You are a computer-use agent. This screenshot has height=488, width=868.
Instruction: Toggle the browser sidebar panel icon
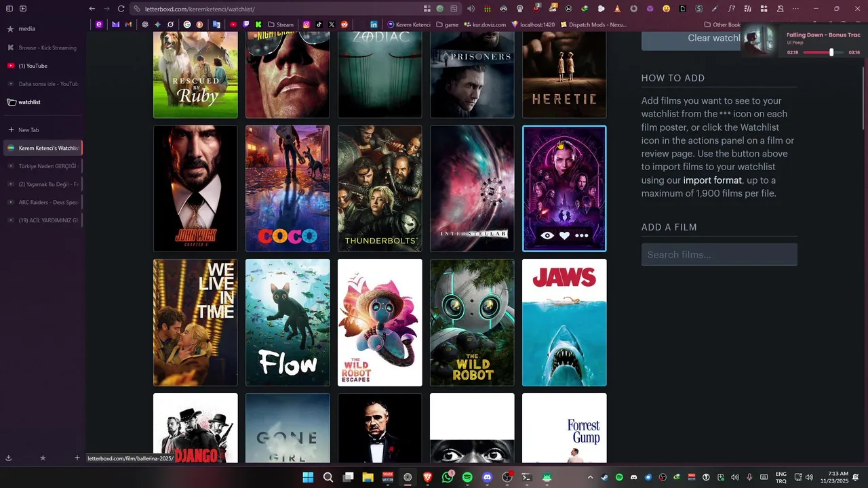click(9, 9)
